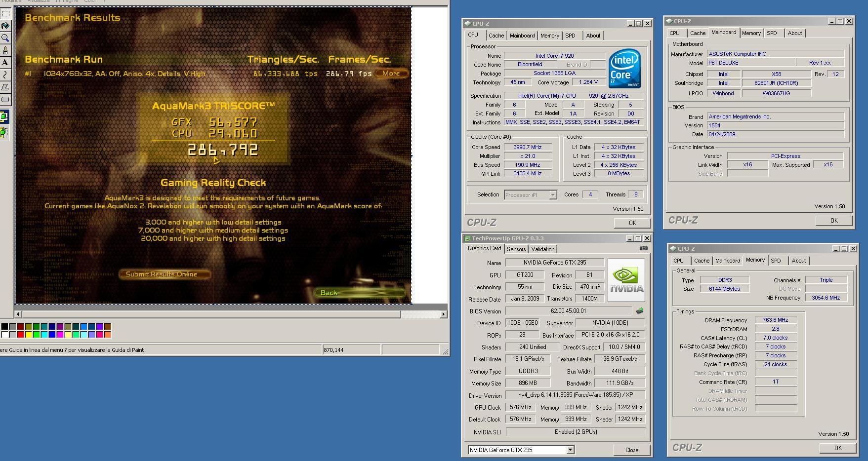This screenshot has width=868, height=461.
Task: Click the BIOS Date value 04/24/2009
Action: click(x=776, y=134)
